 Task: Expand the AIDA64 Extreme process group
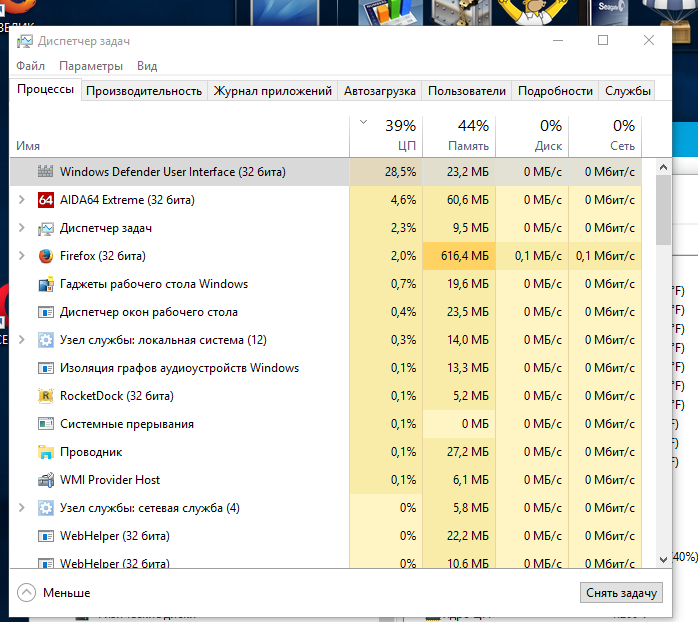(21, 199)
